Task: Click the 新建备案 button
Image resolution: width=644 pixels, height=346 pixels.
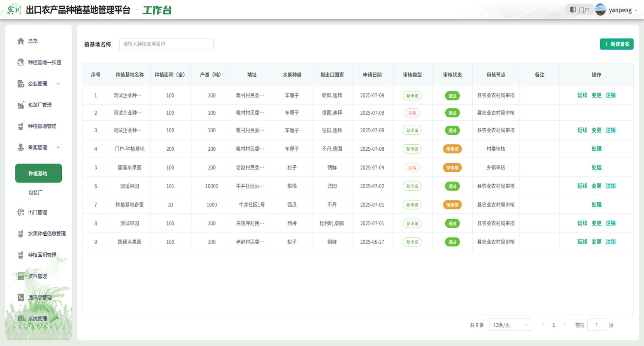Action: pos(617,44)
